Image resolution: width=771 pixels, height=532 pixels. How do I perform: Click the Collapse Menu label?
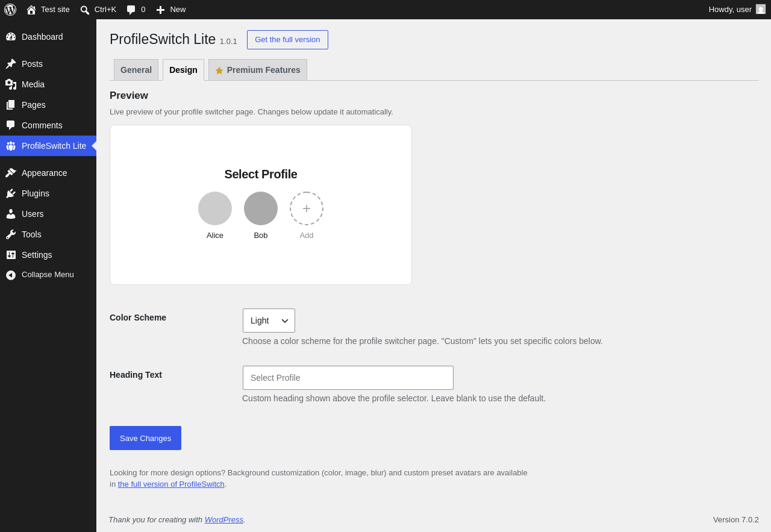pos(48,275)
